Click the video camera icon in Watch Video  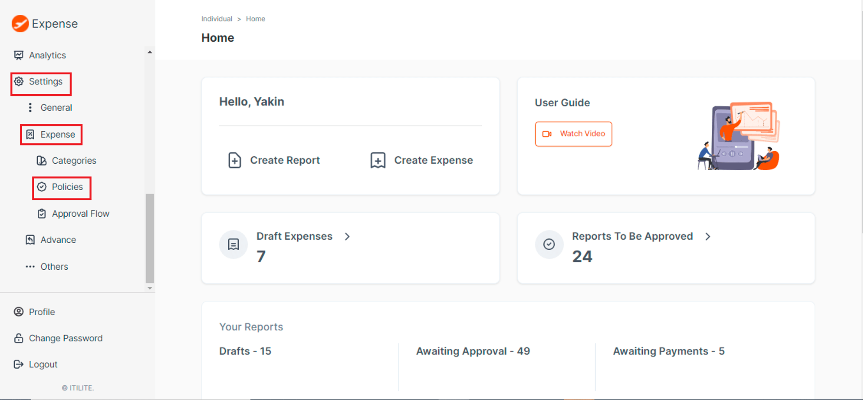click(547, 134)
